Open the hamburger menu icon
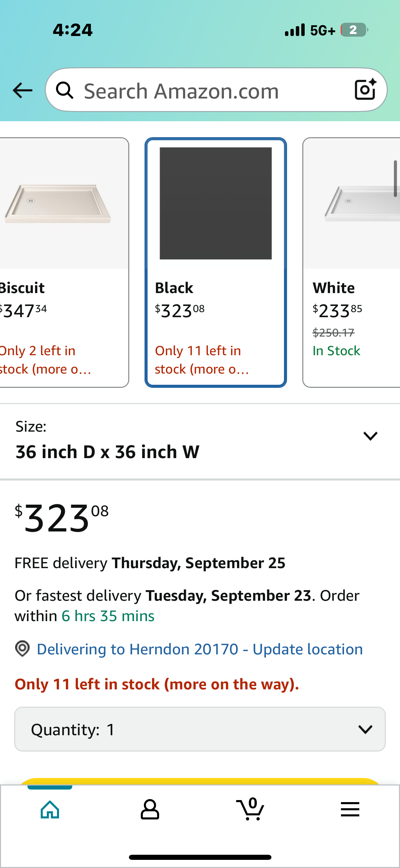Viewport: 400px width, 868px height. click(350, 810)
